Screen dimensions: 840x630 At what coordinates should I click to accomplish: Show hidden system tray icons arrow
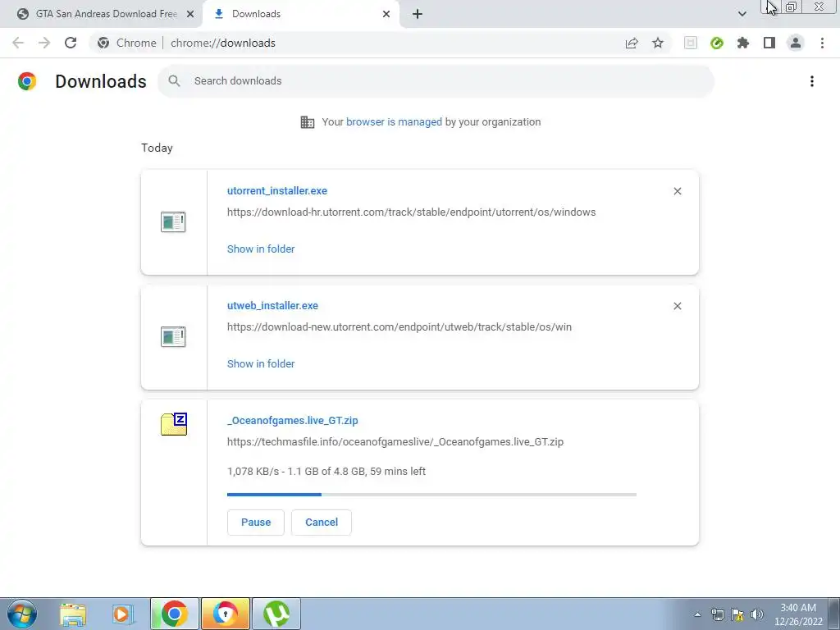coord(697,614)
